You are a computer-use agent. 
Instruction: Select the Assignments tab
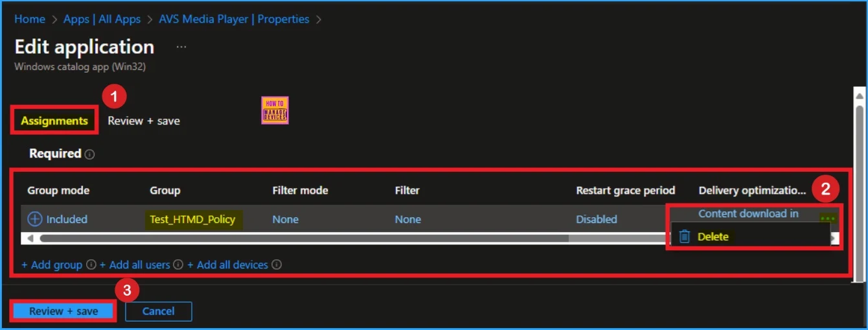pos(54,121)
